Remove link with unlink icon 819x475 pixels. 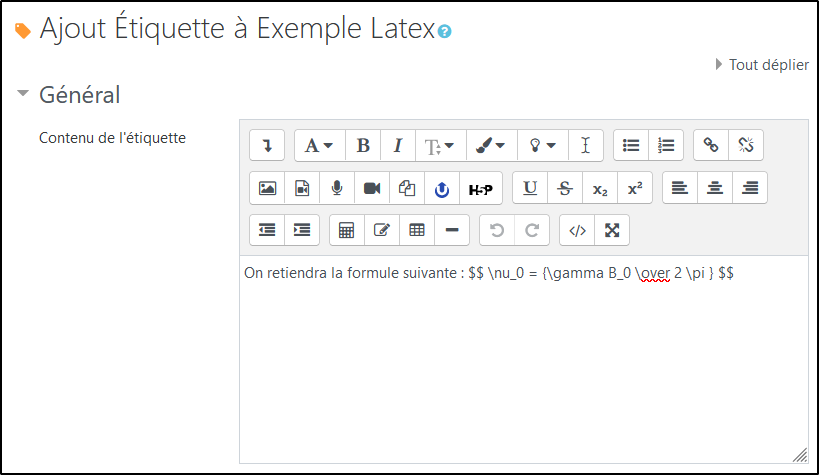pyautogui.click(x=746, y=145)
